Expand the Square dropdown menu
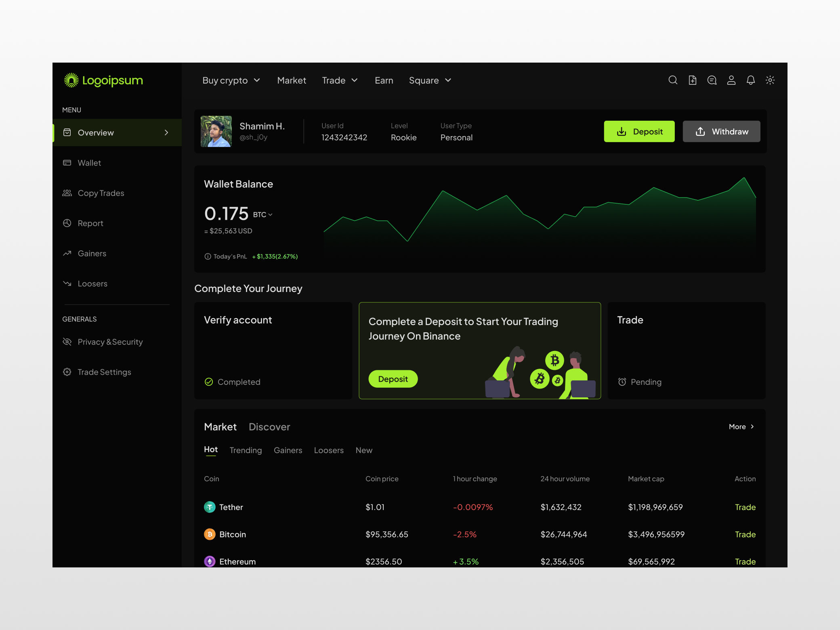Image resolution: width=840 pixels, height=630 pixels. point(430,80)
